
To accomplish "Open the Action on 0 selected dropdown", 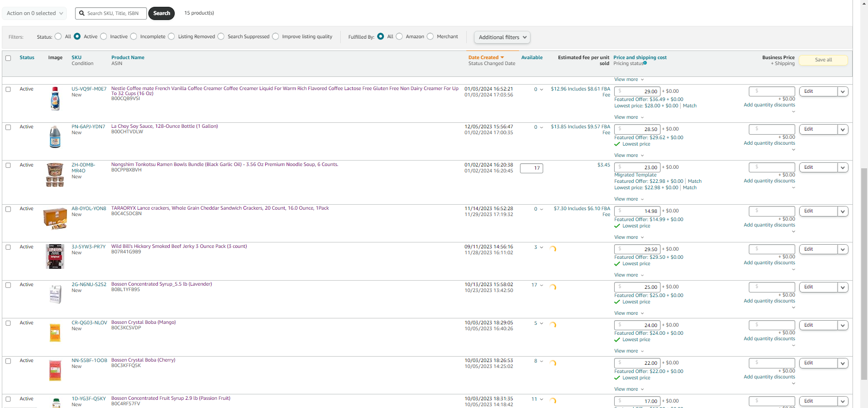I will pos(35,13).
